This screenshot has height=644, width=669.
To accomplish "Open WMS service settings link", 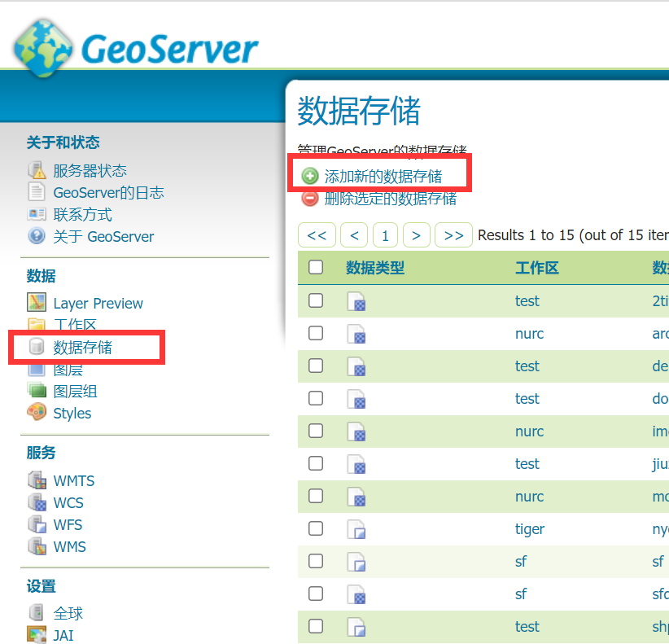I will [69, 546].
